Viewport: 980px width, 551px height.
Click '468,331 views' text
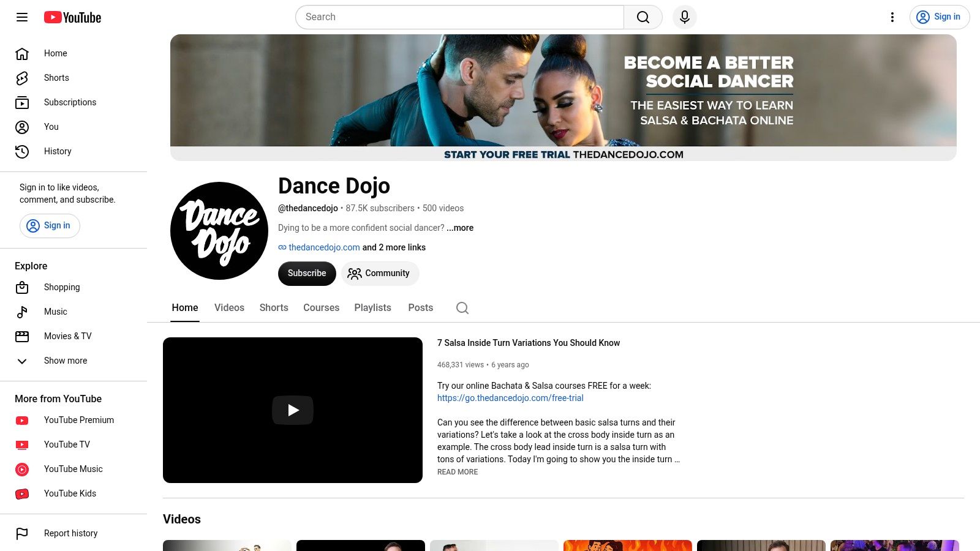click(461, 365)
